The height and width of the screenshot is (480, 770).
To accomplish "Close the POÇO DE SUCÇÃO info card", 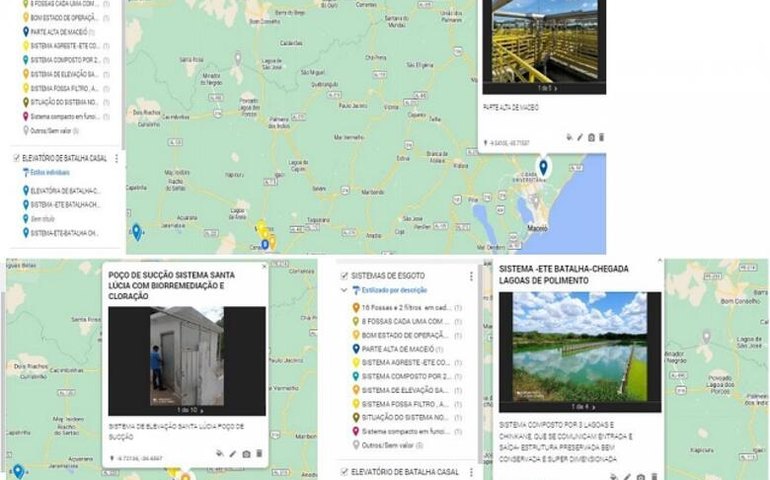I will [x=264, y=266].
